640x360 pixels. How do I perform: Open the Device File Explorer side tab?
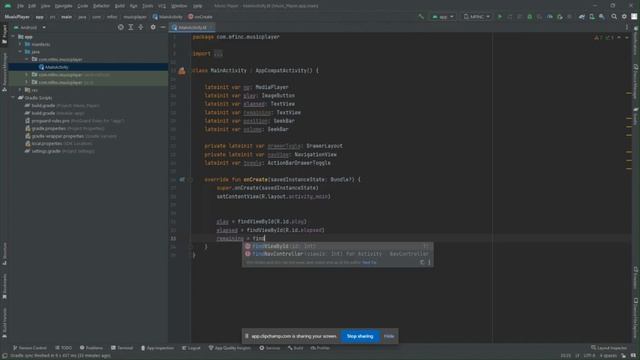pyautogui.click(x=636, y=318)
